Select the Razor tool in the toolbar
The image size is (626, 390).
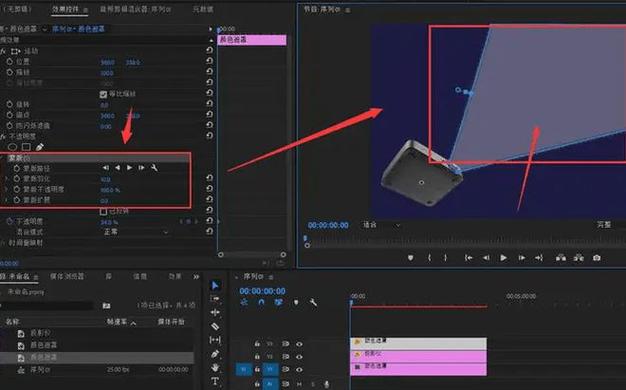coord(215,326)
